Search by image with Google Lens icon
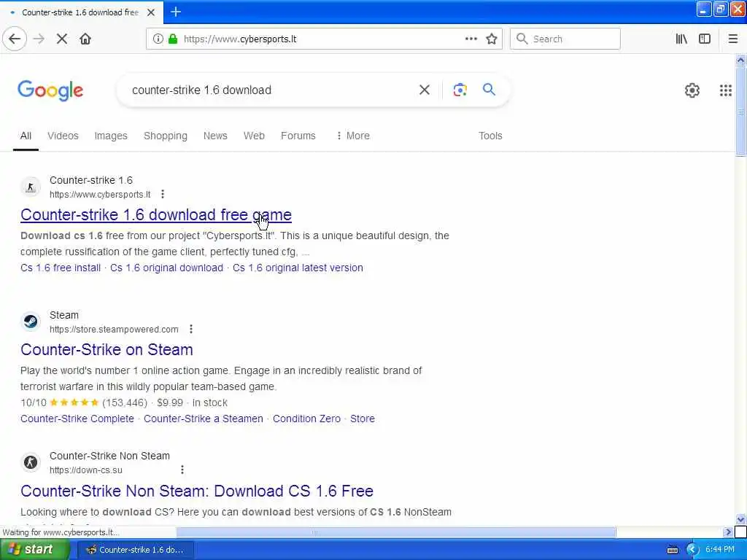Screen dimensions: 747x560 pos(460,90)
